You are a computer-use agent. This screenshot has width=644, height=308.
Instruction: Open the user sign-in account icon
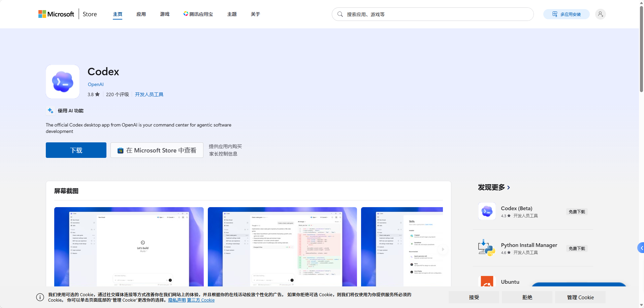coord(600,14)
